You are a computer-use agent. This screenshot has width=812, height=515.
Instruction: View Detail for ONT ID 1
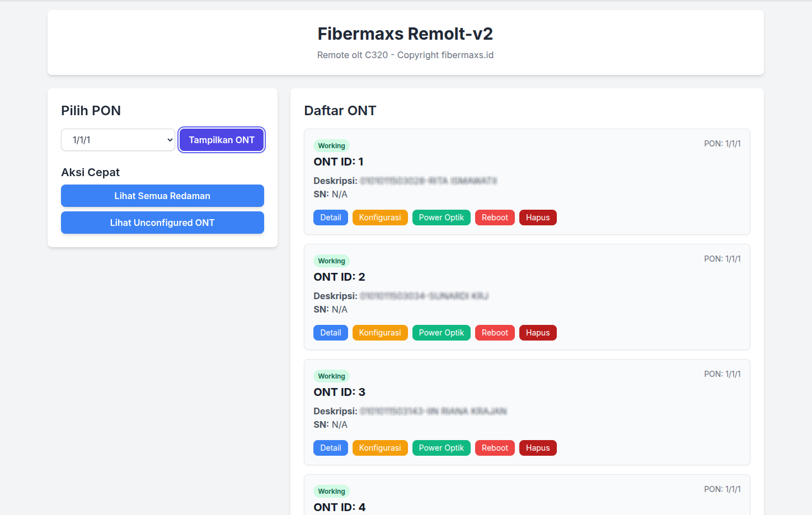tap(331, 218)
